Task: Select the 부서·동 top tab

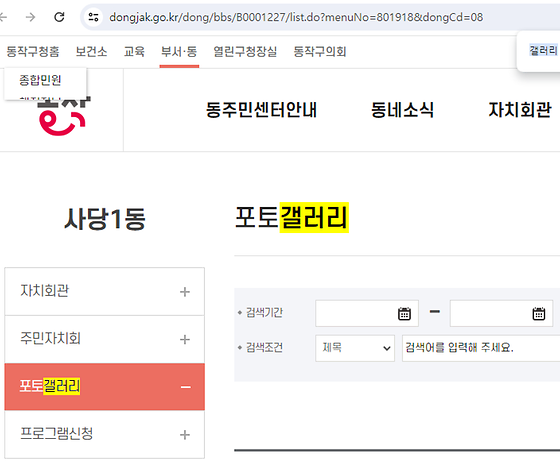Action: pyautogui.click(x=179, y=52)
